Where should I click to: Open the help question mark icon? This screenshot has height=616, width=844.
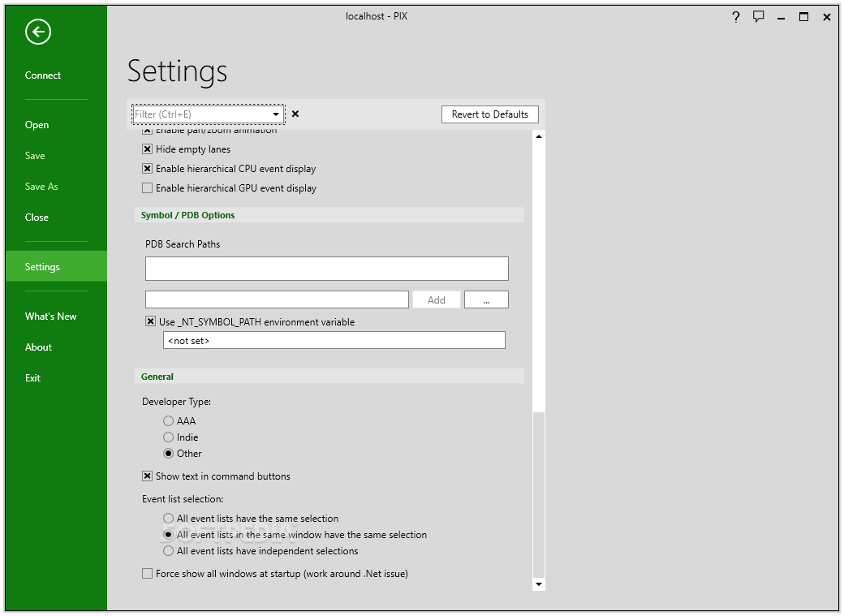coord(736,17)
